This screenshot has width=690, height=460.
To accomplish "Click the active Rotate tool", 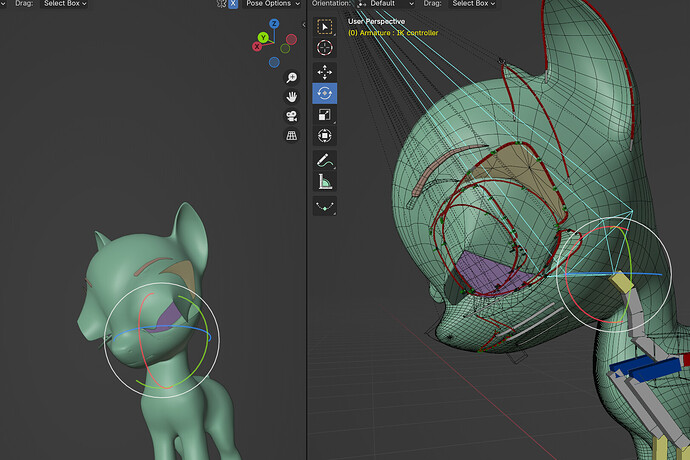I will tap(325, 93).
